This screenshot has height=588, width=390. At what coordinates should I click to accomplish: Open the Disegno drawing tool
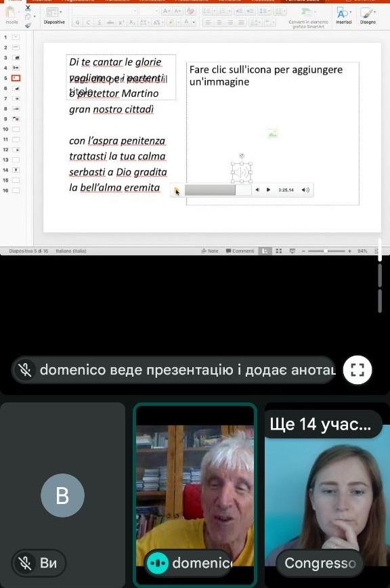368,16
